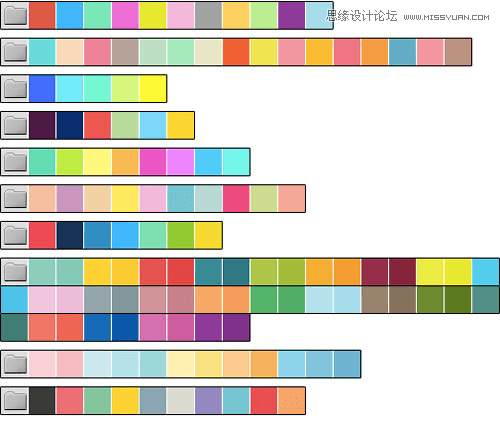Choose the lavender swatch in the bottom group

(208, 401)
